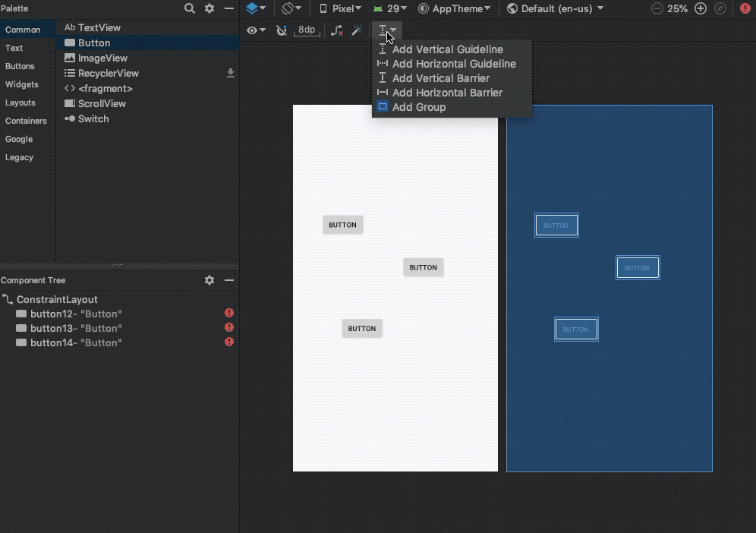Choose Add Horizontal Guideline

[x=452, y=64]
